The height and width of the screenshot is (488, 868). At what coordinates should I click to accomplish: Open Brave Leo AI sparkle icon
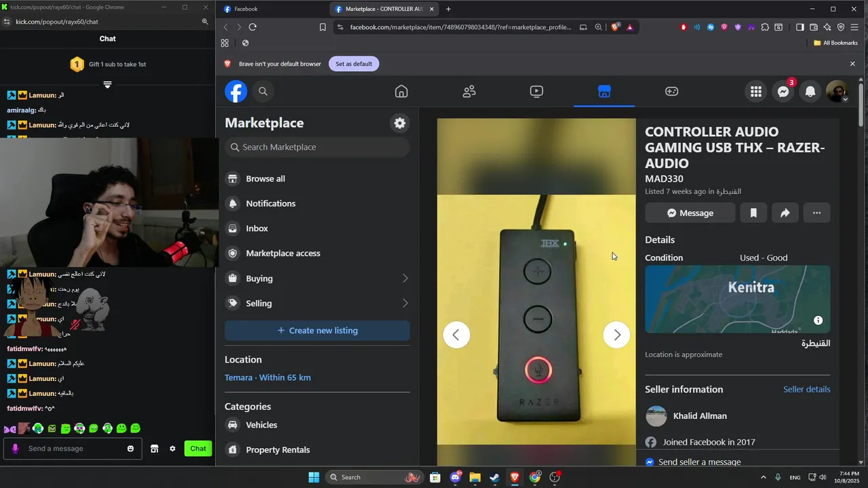827,27
